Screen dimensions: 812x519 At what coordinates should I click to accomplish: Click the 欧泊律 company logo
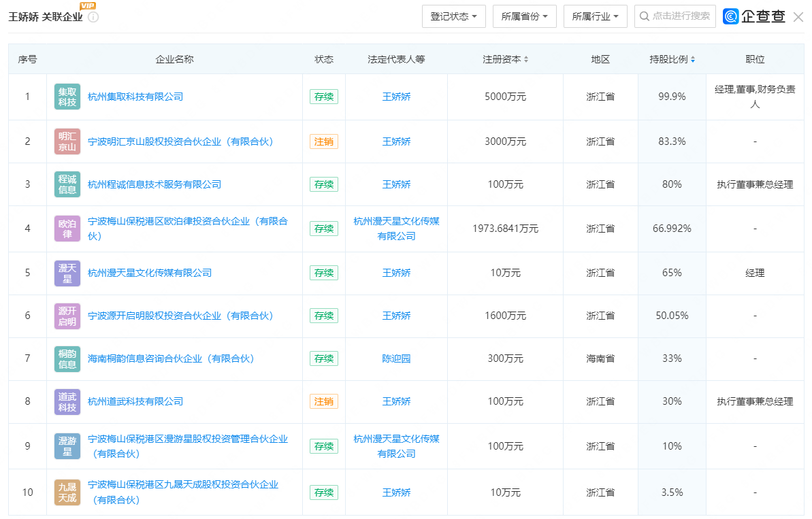67,229
